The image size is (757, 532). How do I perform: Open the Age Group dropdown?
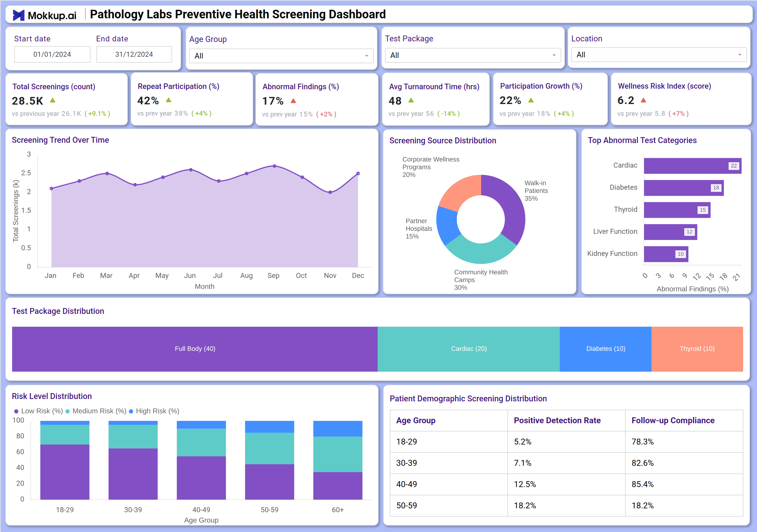[x=281, y=56]
